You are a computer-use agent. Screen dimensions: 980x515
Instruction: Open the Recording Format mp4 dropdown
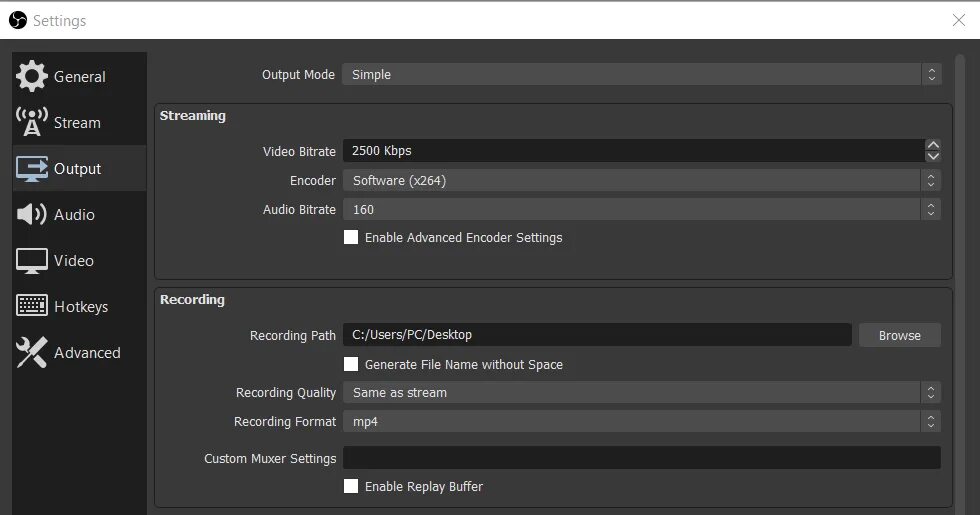pos(642,422)
